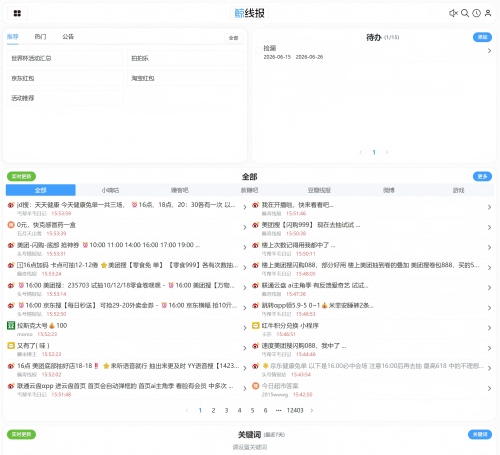Open the '今日超市答案' post
500x455 pixels.
tap(373, 389)
